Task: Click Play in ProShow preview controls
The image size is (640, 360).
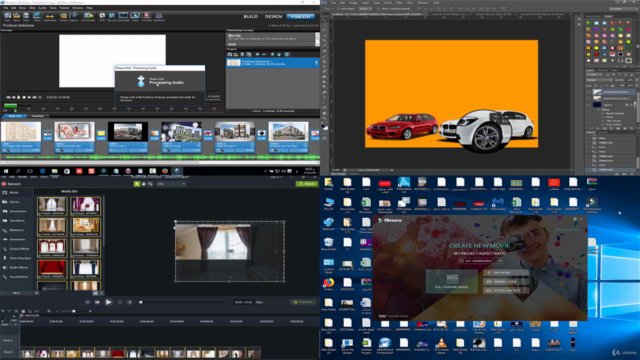Action: coord(19,98)
